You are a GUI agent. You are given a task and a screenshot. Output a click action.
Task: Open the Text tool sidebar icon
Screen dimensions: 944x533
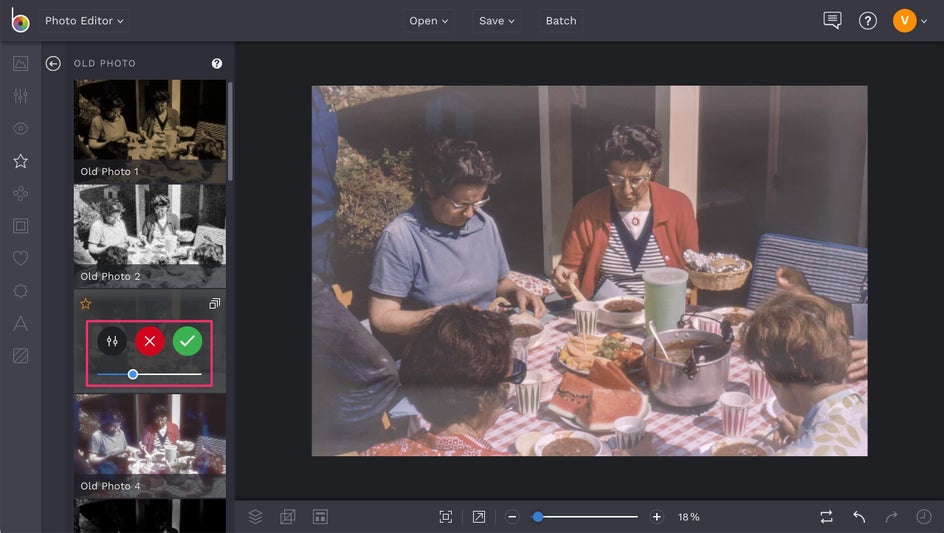pyautogui.click(x=20, y=323)
